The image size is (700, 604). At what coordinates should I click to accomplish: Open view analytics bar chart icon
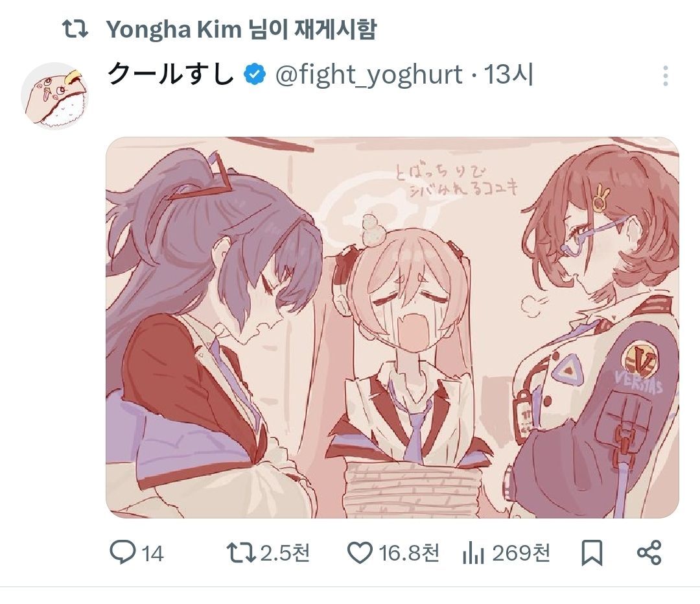[474, 553]
